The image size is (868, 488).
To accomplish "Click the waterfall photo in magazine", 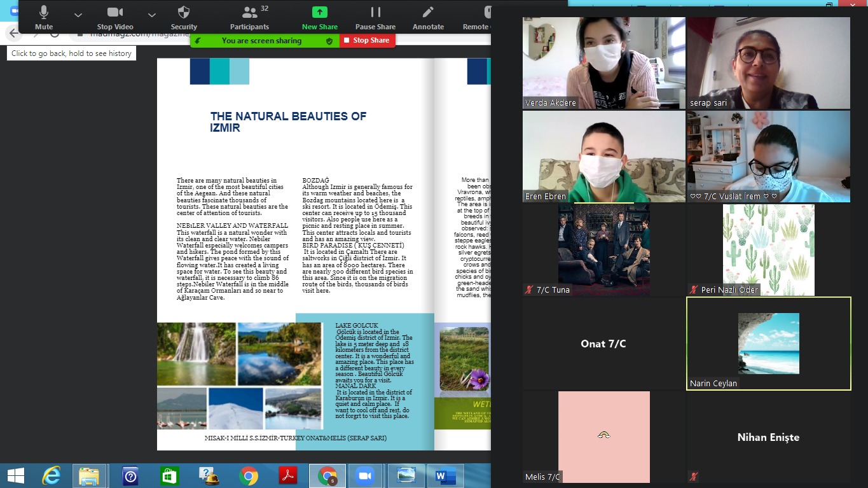I will [x=196, y=354].
